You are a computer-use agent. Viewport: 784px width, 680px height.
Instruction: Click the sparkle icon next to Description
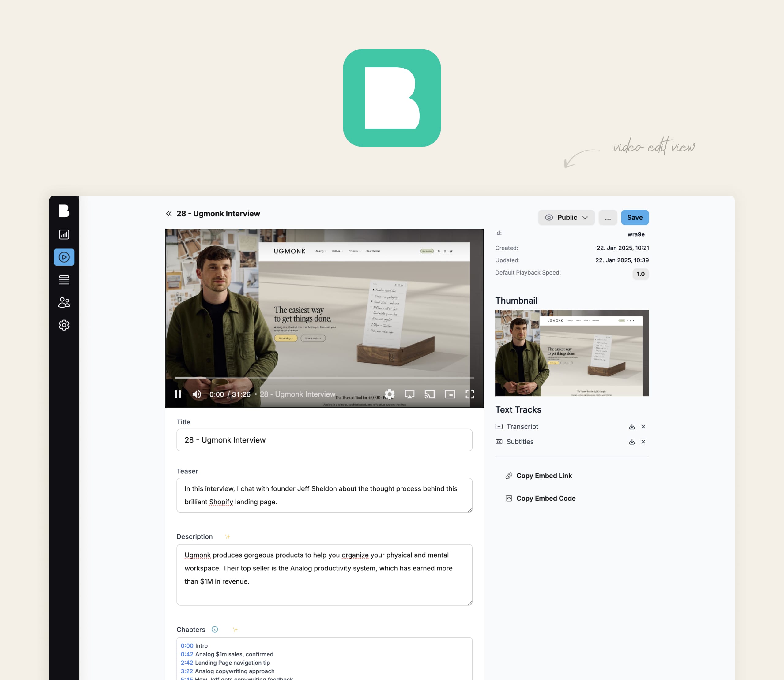228,536
